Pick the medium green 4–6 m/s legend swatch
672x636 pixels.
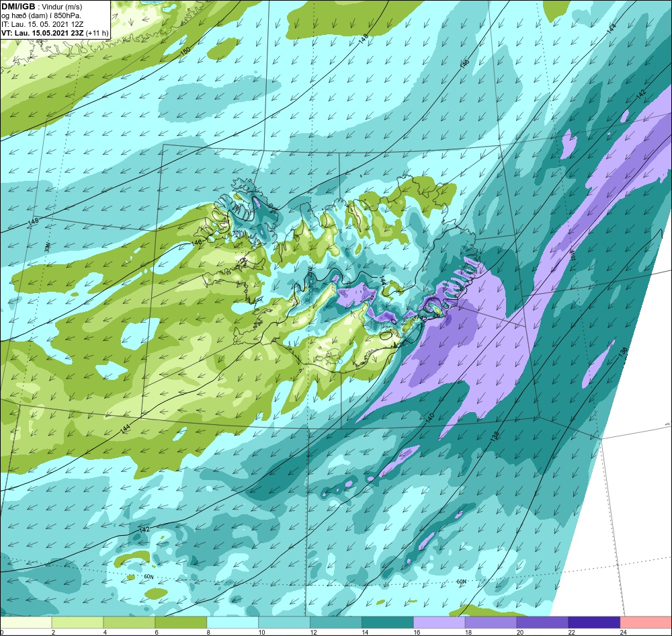point(130,623)
